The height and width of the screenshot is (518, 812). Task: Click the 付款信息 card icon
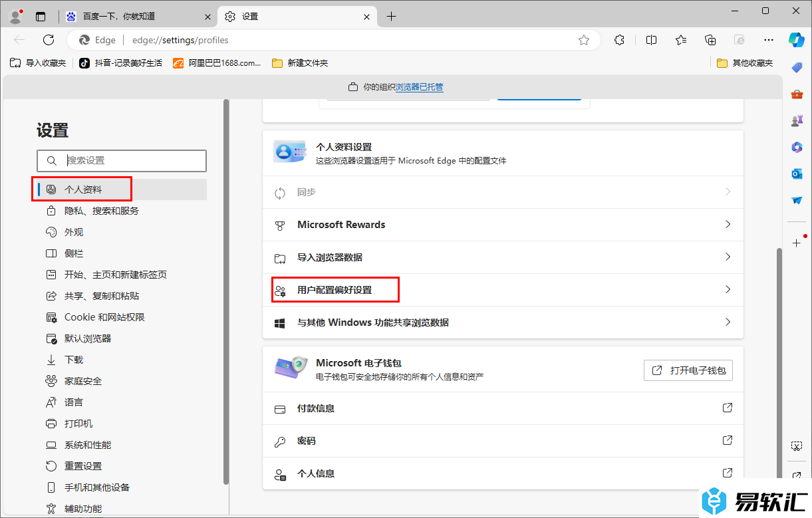280,409
